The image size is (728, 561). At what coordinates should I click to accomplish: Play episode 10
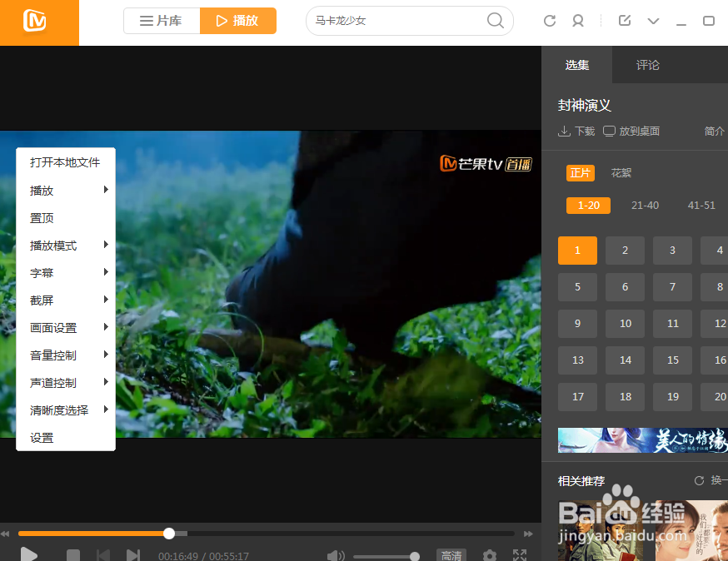click(625, 324)
